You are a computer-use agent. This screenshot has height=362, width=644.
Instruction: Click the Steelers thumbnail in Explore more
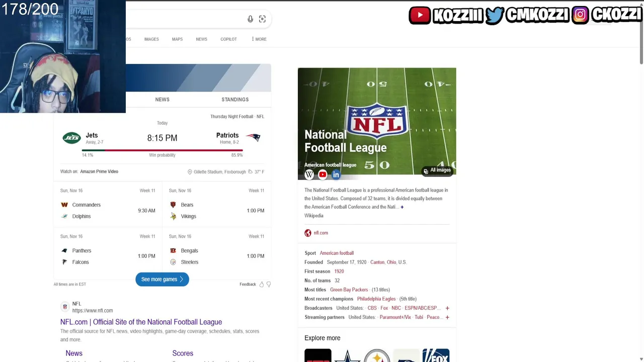(377, 355)
